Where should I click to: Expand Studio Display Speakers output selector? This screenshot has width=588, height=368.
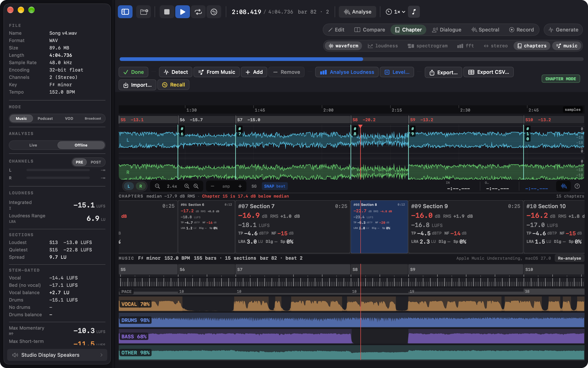(x=57, y=355)
